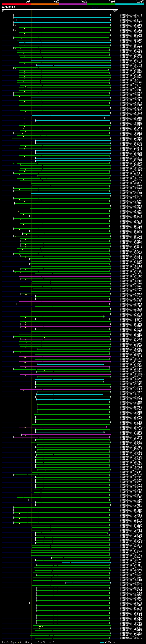Click the red 20% identity legend segment
The image size is (146, 644).
pyautogui.click(x=16, y=4)
